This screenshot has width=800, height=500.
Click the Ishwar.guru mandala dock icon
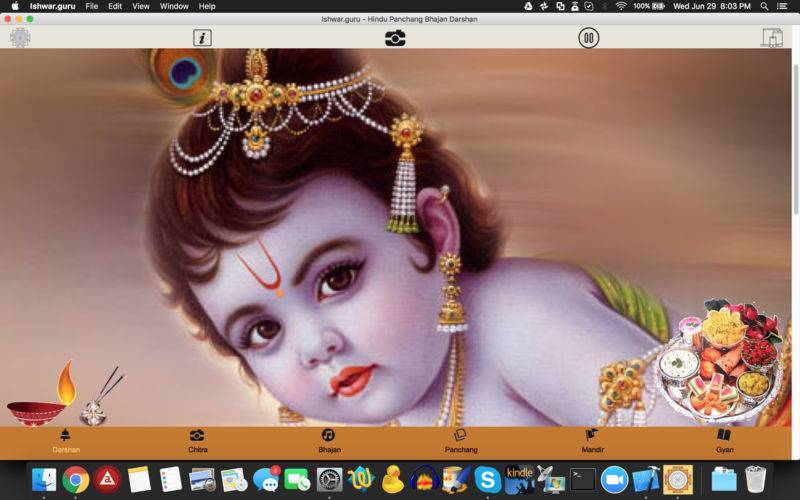click(x=678, y=480)
